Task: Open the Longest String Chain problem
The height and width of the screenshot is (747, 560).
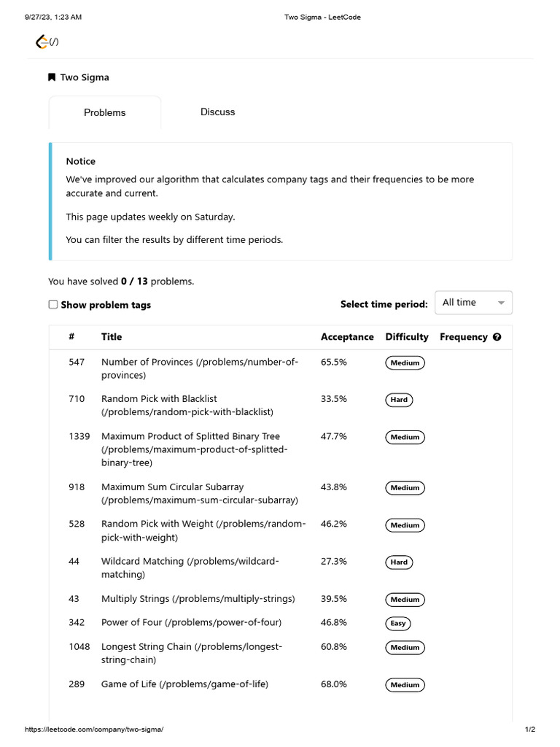Action: 147,647
